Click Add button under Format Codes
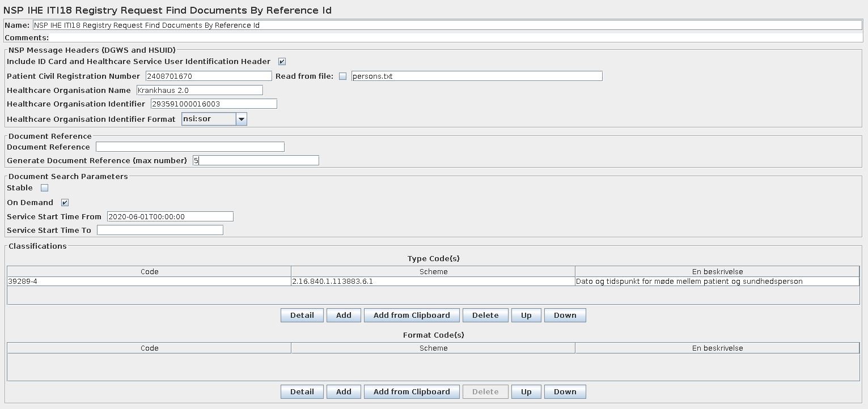Screen dimensions: 868x409 point(344,392)
